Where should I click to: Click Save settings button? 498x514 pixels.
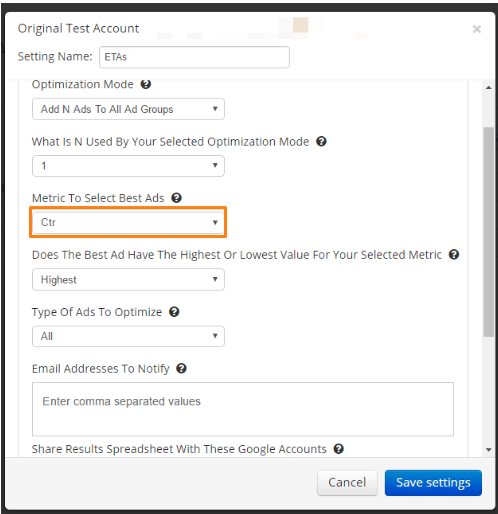433,483
